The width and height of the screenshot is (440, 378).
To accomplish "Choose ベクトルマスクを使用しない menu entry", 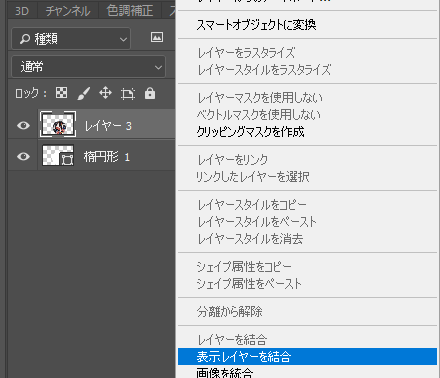I will (x=307, y=115).
